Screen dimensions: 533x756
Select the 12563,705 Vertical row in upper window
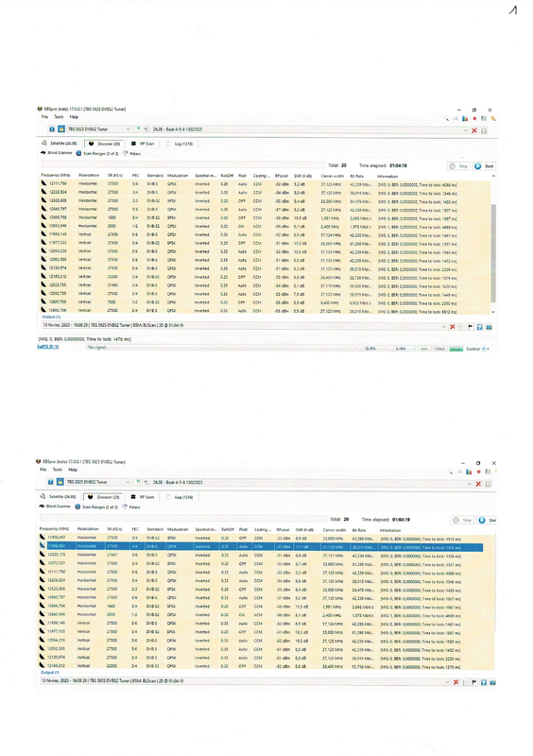[x=266, y=294]
